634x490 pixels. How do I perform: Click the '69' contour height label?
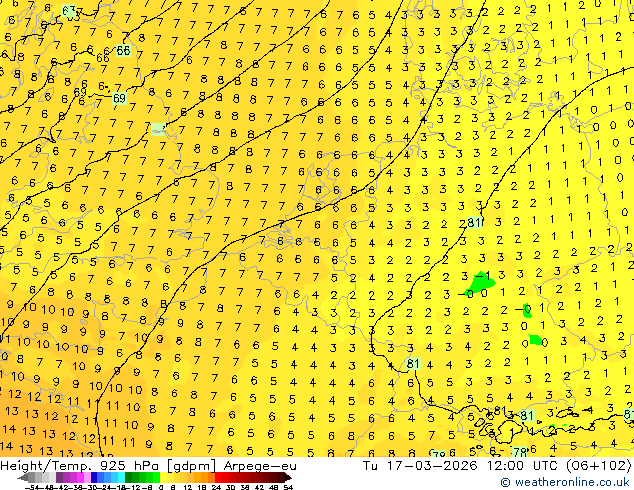click(x=119, y=98)
